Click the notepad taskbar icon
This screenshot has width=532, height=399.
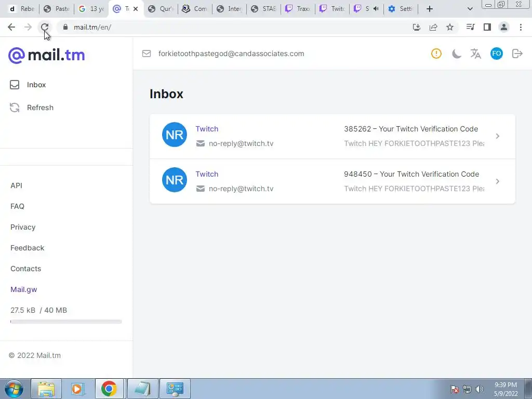pos(142,389)
